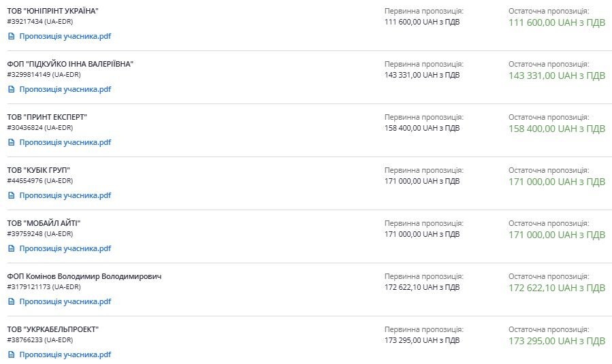
Task: Click the ТОВ "ЮНІПРІНТ УКРАЇНА" participant name
Action: (x=52, y=11)
